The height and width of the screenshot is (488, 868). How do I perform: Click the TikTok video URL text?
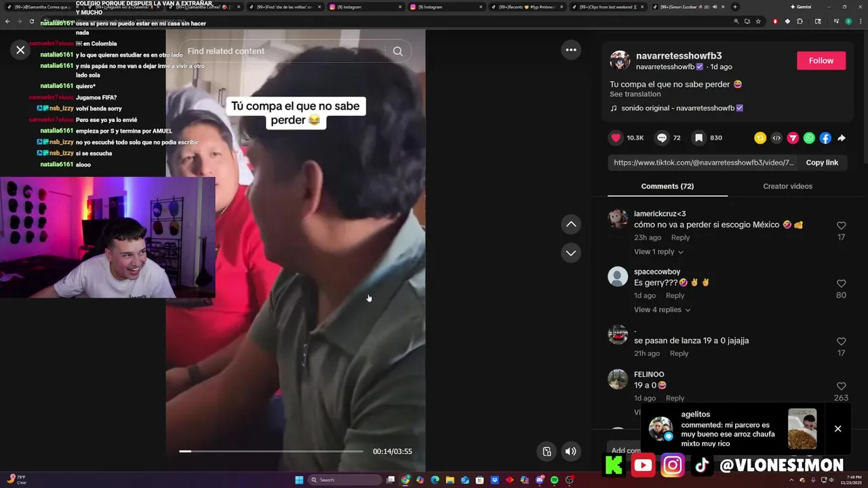coord(703,163)
